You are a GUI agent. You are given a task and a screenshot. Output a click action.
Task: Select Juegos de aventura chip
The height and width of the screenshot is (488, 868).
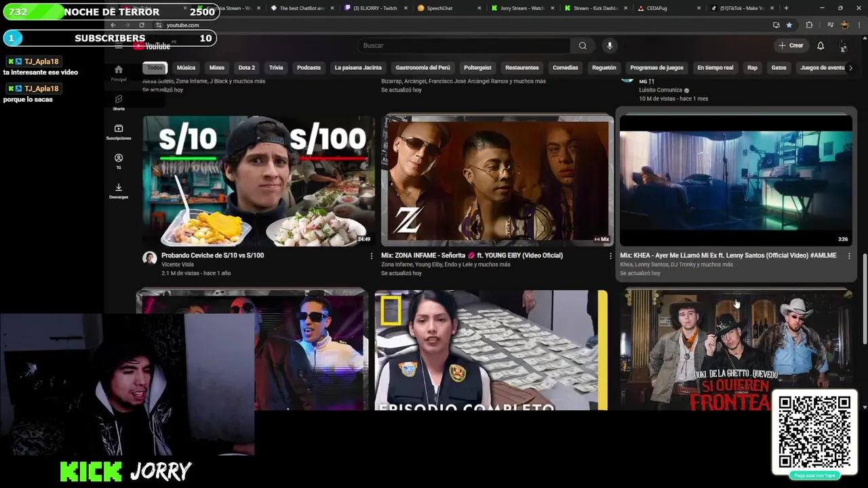tap(822, 68)
